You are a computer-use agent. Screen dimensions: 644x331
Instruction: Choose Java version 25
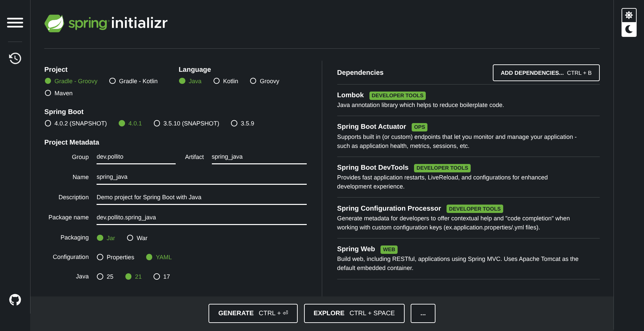pyautogui.click(x=100, y=277)
